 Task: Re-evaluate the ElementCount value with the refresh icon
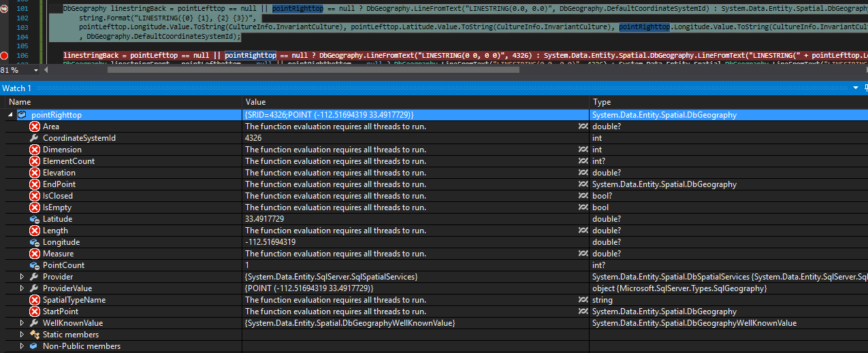coord(583,161)
